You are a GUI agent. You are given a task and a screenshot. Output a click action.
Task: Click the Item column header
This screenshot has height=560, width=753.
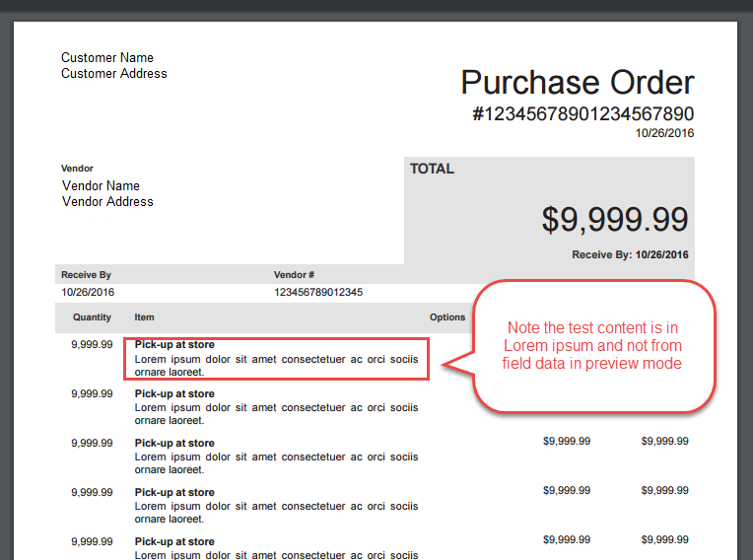pyautogui.click(x=145, y=317)
